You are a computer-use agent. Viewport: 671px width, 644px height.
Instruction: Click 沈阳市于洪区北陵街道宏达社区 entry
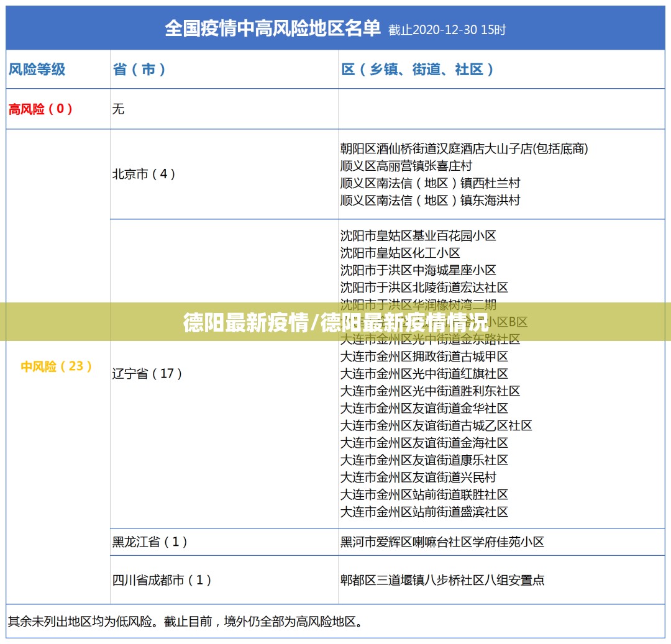(424, 288)
